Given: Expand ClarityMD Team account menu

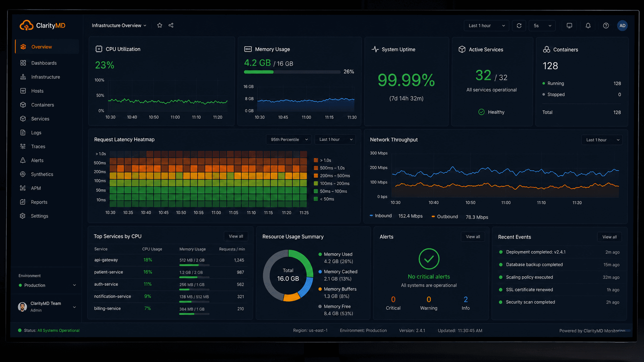Looking at the screenshot, I should click(47, 307).
